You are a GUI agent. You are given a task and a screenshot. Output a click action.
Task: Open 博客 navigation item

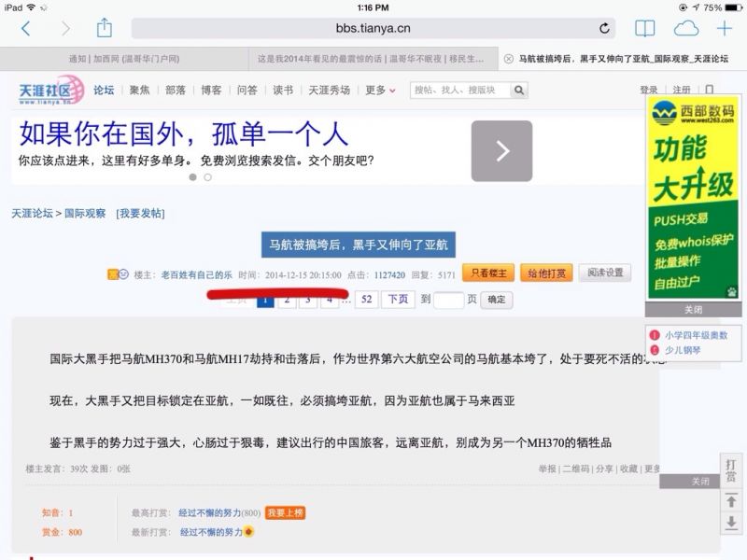click(x=211, y=90)
